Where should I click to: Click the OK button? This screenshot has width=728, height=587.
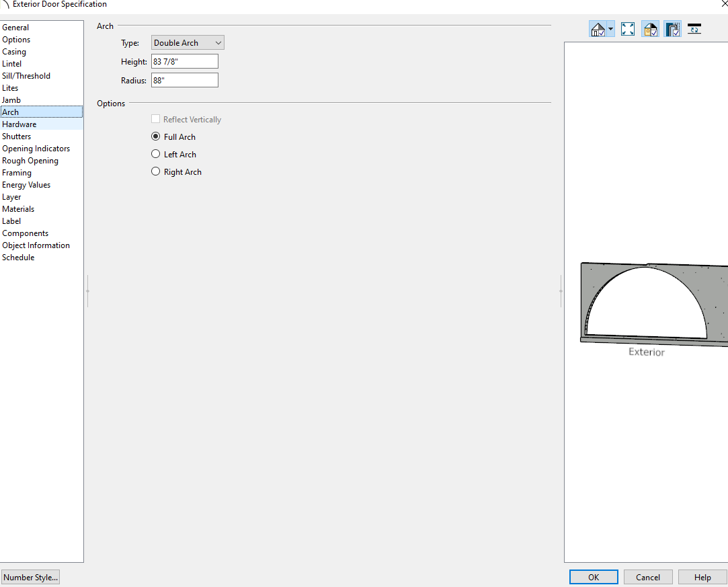point(594,577)
